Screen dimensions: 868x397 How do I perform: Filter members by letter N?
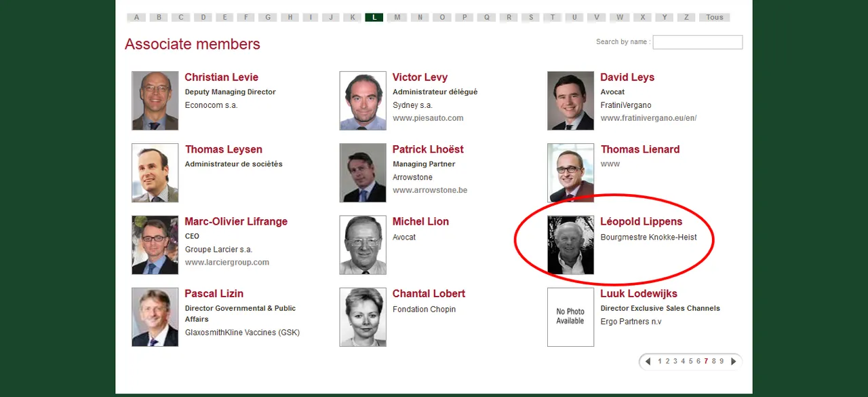tap(420, 18)
